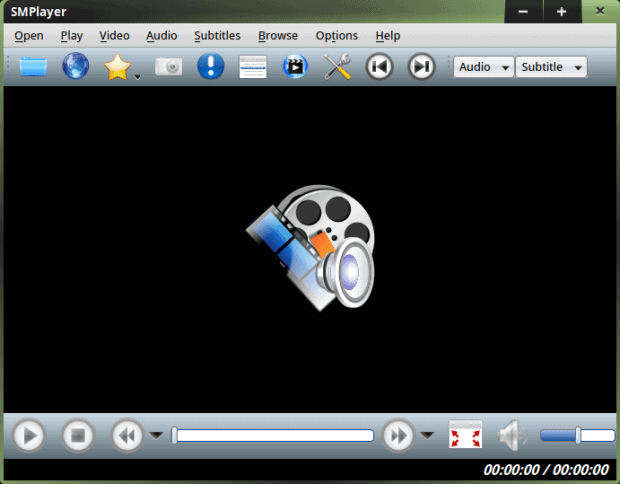Viewport: 620px width, 484px height.
Task: Click the clapperboard video icon
Action: [295, 66]
